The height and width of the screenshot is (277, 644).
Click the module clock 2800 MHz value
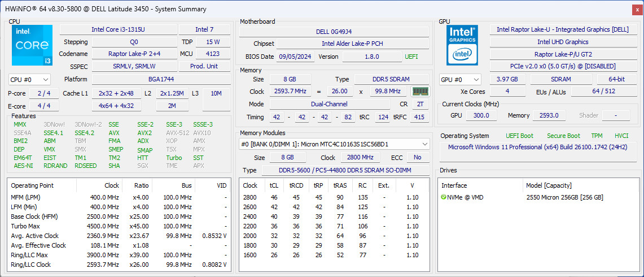click(x=360, y=157)
